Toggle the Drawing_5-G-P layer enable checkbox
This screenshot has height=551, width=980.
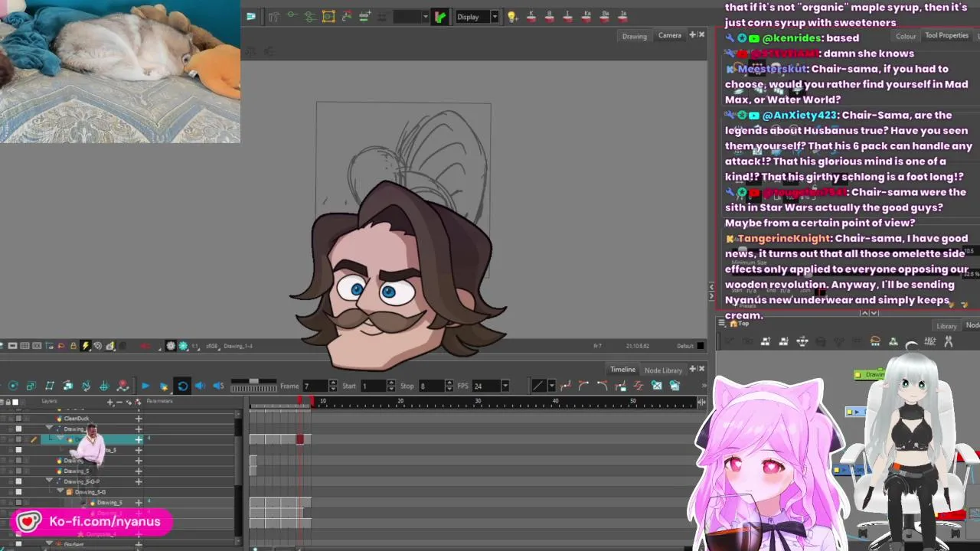pyautogui.click(x=18, y=481)
